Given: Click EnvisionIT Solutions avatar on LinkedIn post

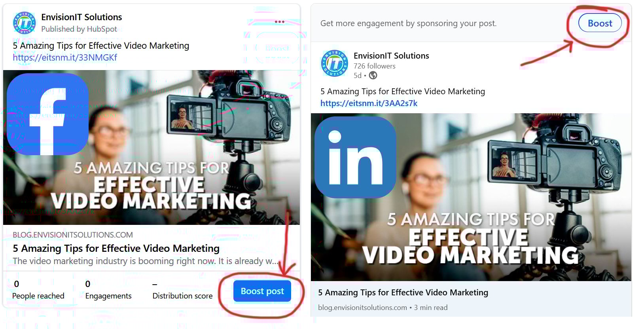Looking at the screenshot, I should pyautogui.click(x=335, y=63).
